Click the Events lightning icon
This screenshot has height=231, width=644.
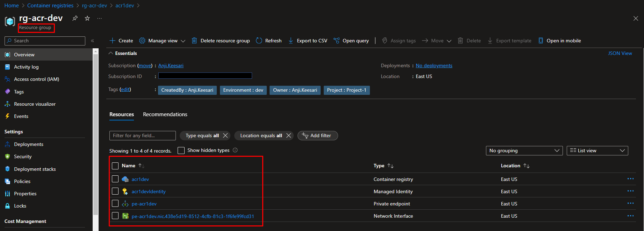7,116
